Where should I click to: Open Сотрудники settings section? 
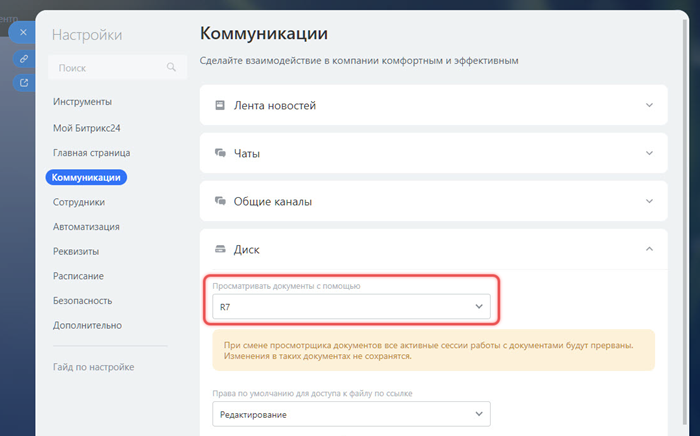[x=79, y=202]
